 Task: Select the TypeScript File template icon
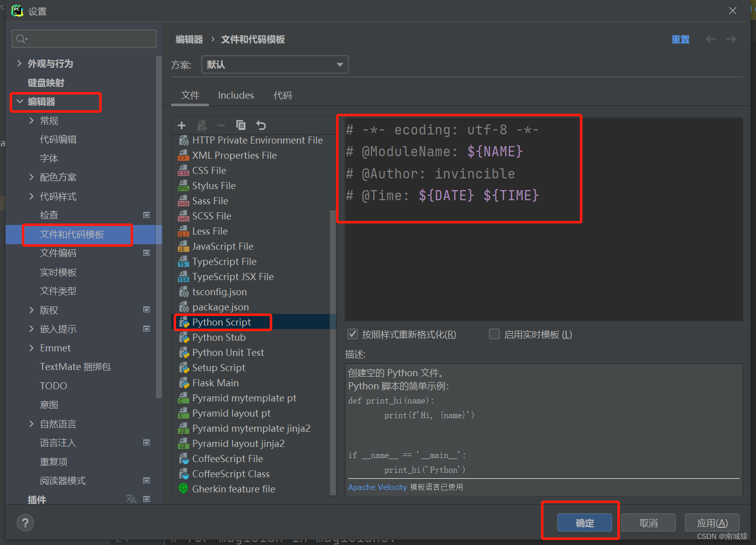[x=184, y=262]
